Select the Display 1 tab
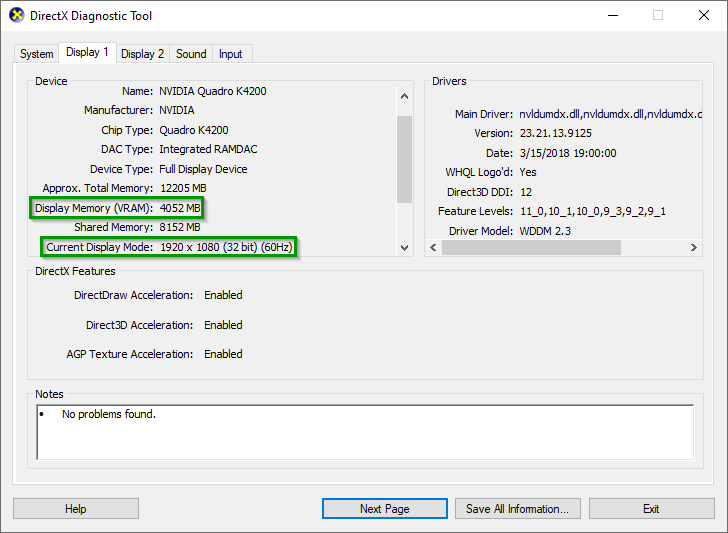 (86, 53)
